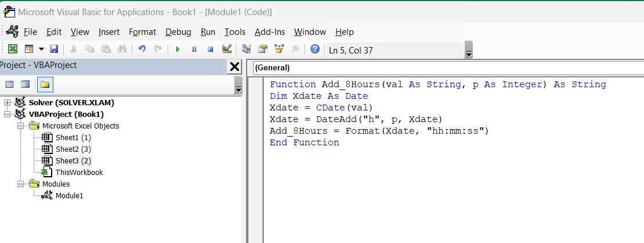644x243 pixels.
Task: Click the View Code icon in Project panel
Action: tap(9, 84)
